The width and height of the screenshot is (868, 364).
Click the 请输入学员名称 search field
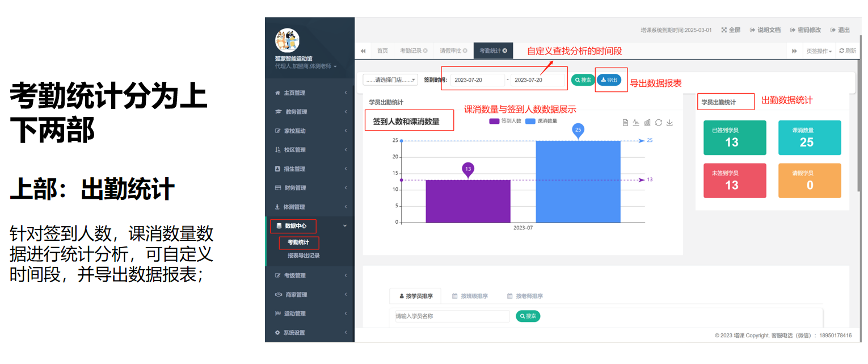tap(452, 316)
